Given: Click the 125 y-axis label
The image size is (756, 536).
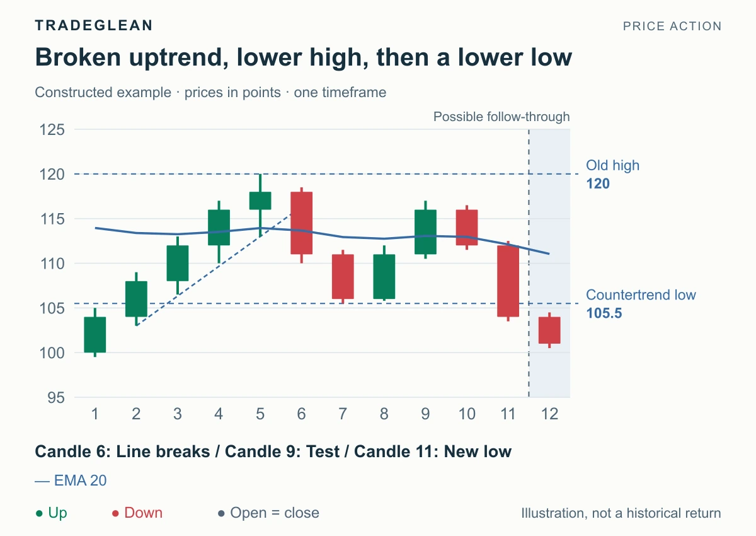Looking at the screenshot, I should pos(53,130).
